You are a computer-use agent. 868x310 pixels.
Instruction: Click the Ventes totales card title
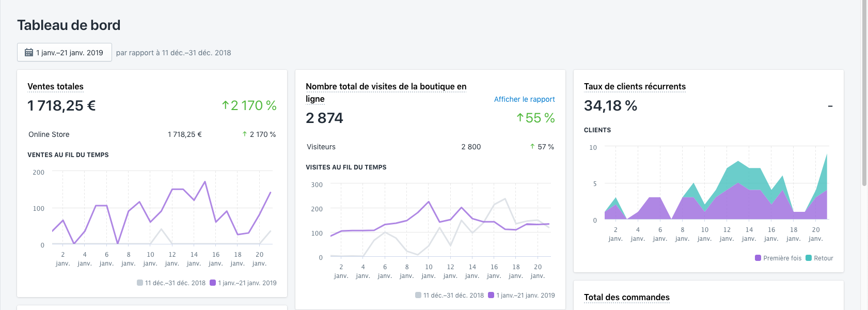tap(55, 86)
